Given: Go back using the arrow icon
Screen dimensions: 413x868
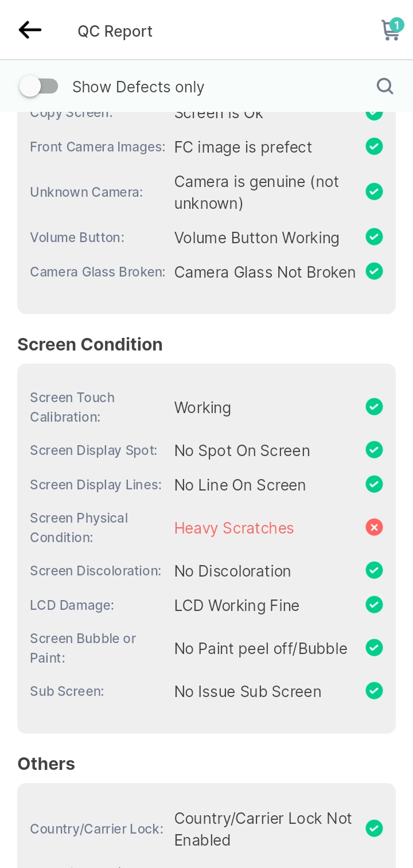Looking at the screenshot, I should click(30, 30).
